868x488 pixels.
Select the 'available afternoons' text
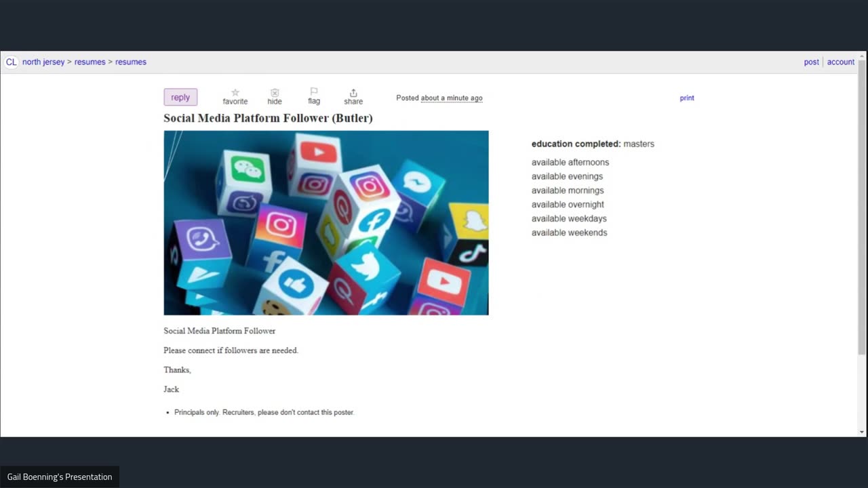(x=570, y=162)
